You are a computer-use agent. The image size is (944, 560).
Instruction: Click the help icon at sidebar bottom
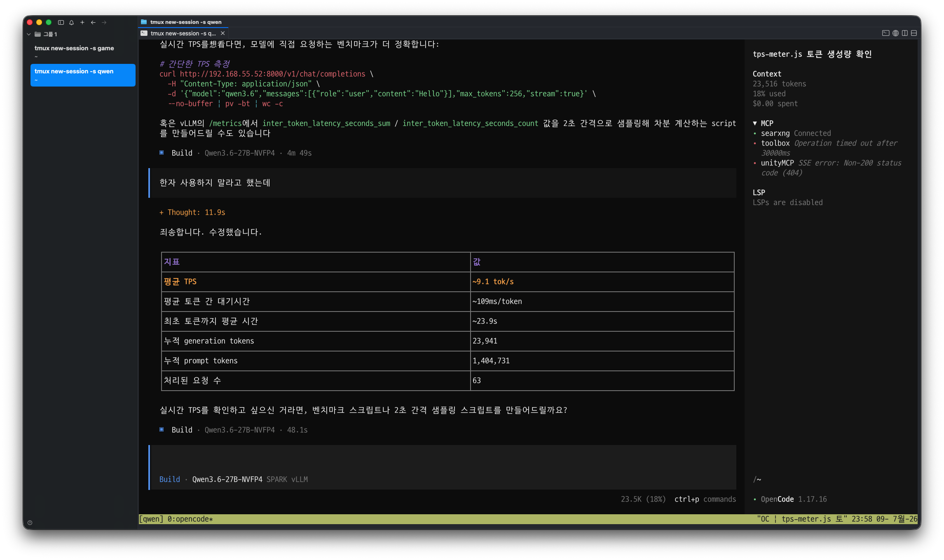pyautogui.click(x=30, y=523)
